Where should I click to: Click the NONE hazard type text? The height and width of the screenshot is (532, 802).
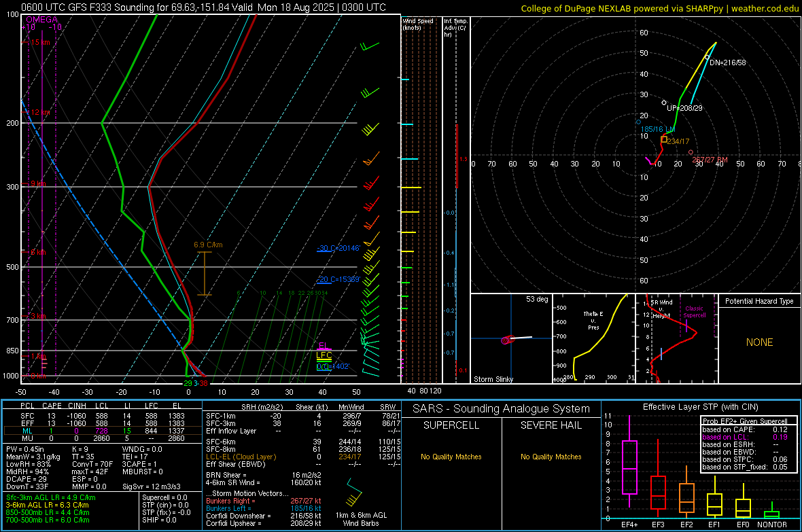coord(760,342)
